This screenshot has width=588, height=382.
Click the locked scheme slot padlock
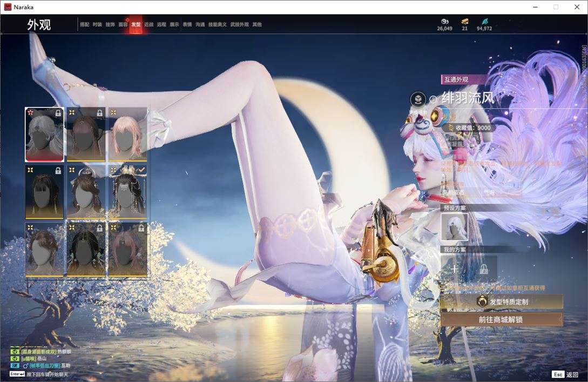pos(484,269)
